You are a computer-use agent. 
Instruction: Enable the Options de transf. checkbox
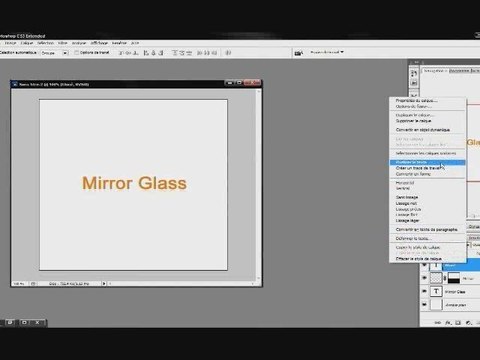[77, 52]
